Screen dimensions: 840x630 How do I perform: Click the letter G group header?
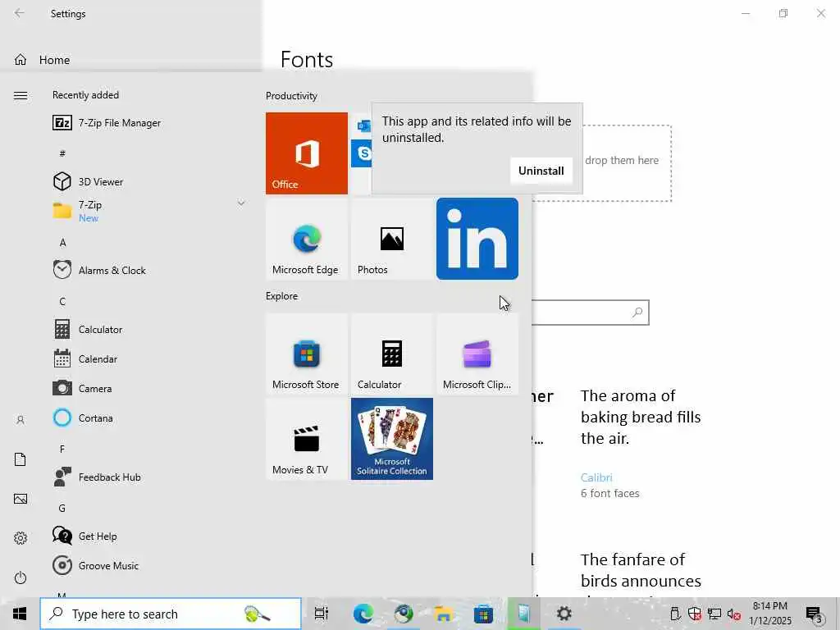pyautogui.click(x=62, y=508)
